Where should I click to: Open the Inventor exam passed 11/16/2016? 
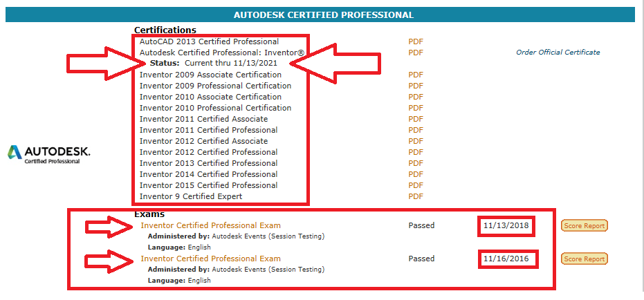point(211,259)
